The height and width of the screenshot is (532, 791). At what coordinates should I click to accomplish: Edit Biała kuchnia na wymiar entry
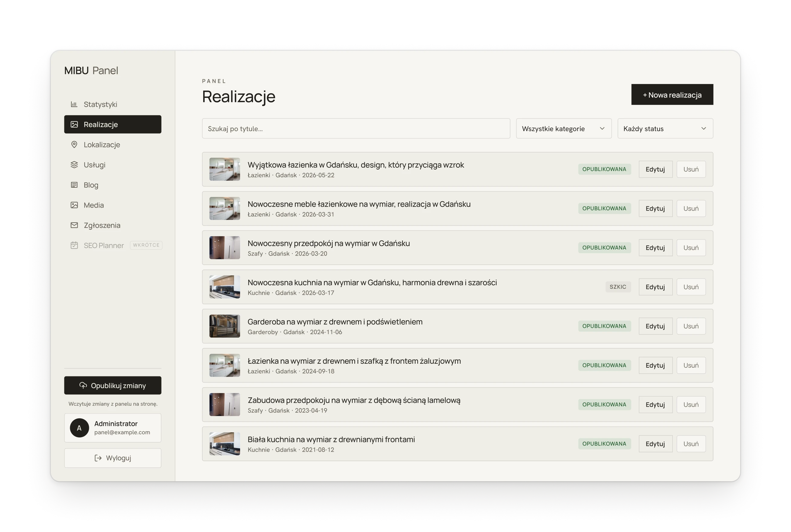655,444
